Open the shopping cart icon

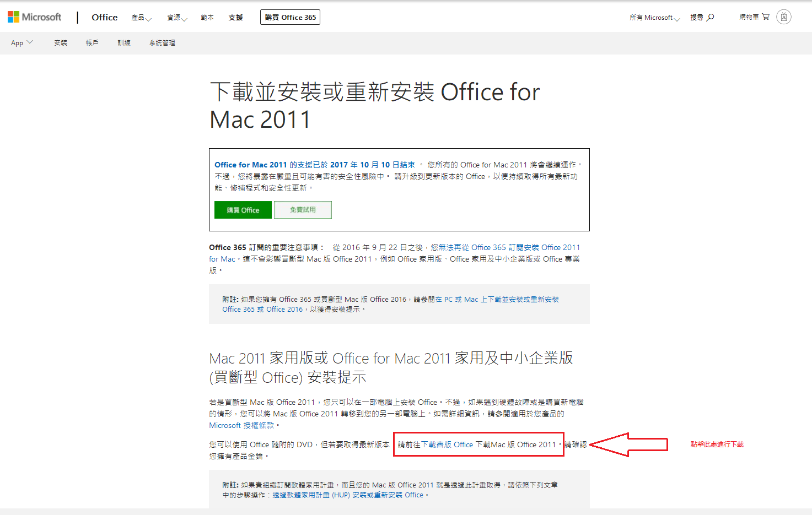(x=766, y=17)
